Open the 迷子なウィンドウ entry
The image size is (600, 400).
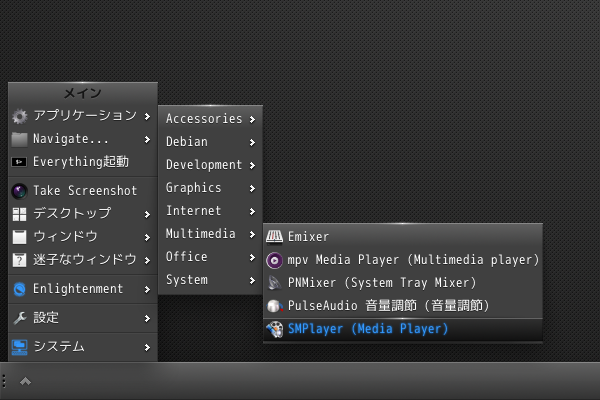83,260
